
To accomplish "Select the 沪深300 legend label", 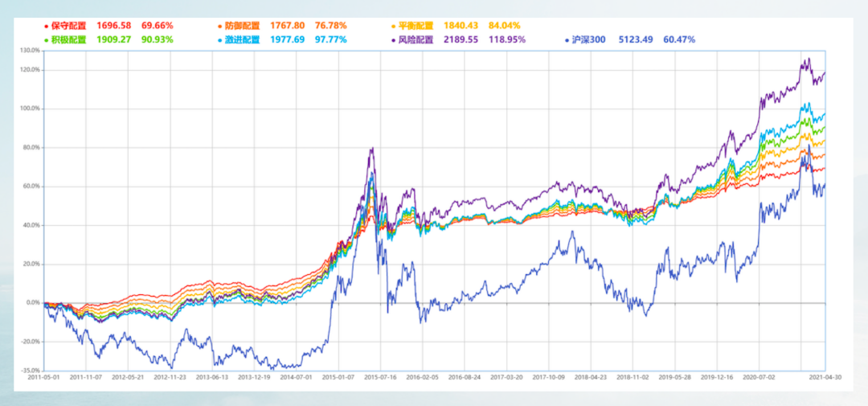I will pyautogui.click(x=589, y=39).
